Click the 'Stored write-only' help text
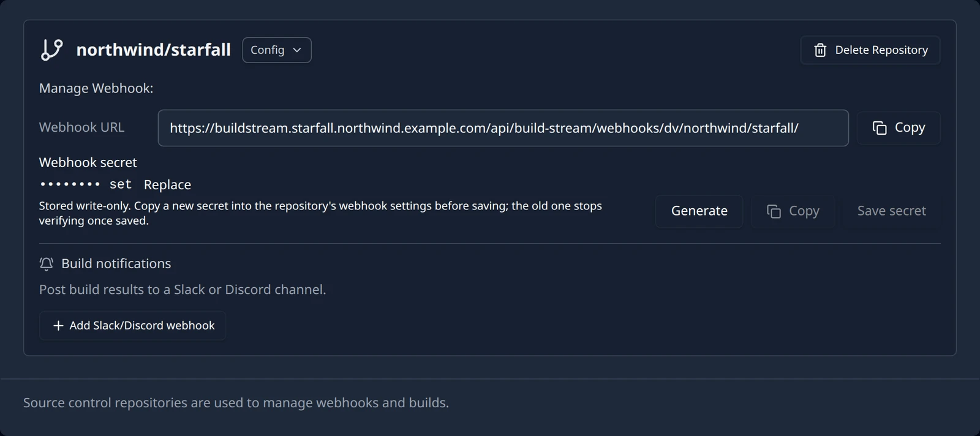The image size is (980, 436). 320,213
